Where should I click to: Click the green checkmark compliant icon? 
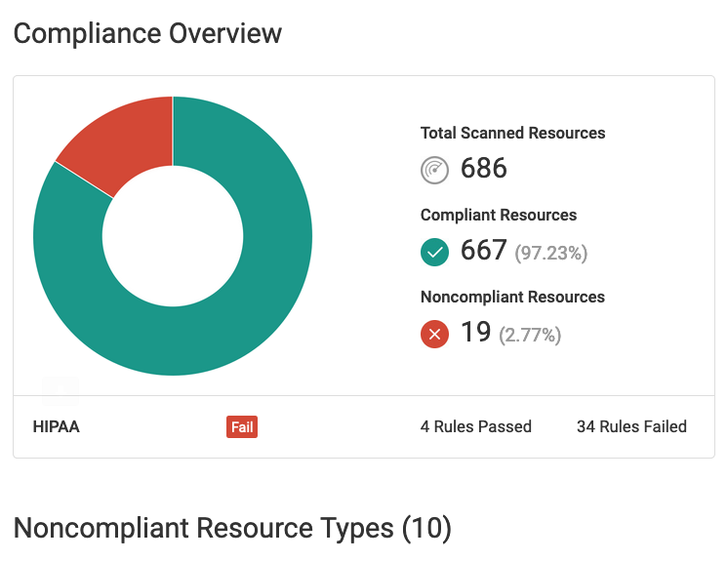tap(434, 252)
